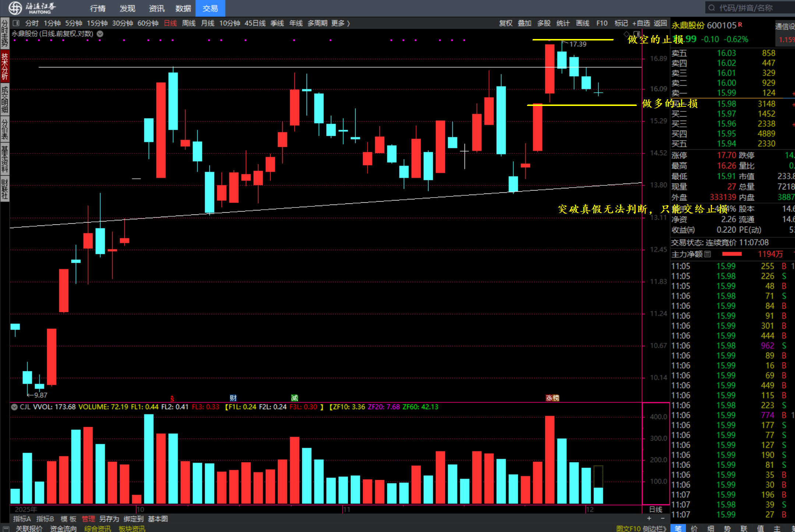
Task: Click the minus zoom-out icon at chart bottom
Action: click(x=663, y=518)
